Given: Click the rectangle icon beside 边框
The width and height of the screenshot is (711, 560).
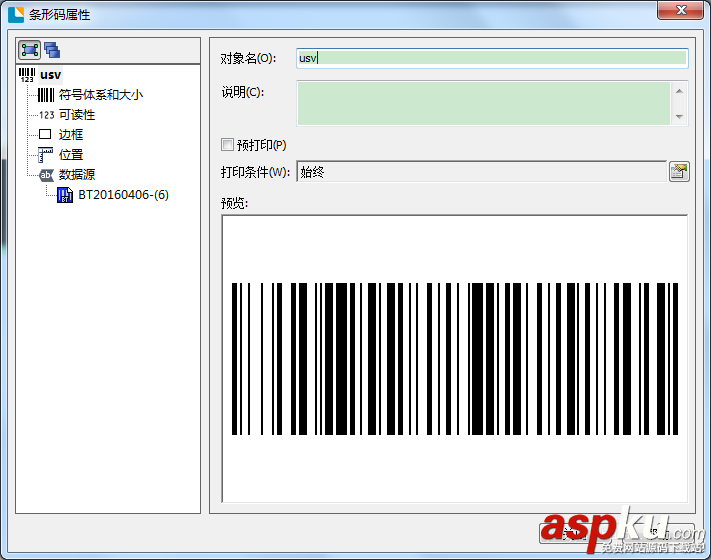Looking at the screenshot, I should [x=45, y=134].
